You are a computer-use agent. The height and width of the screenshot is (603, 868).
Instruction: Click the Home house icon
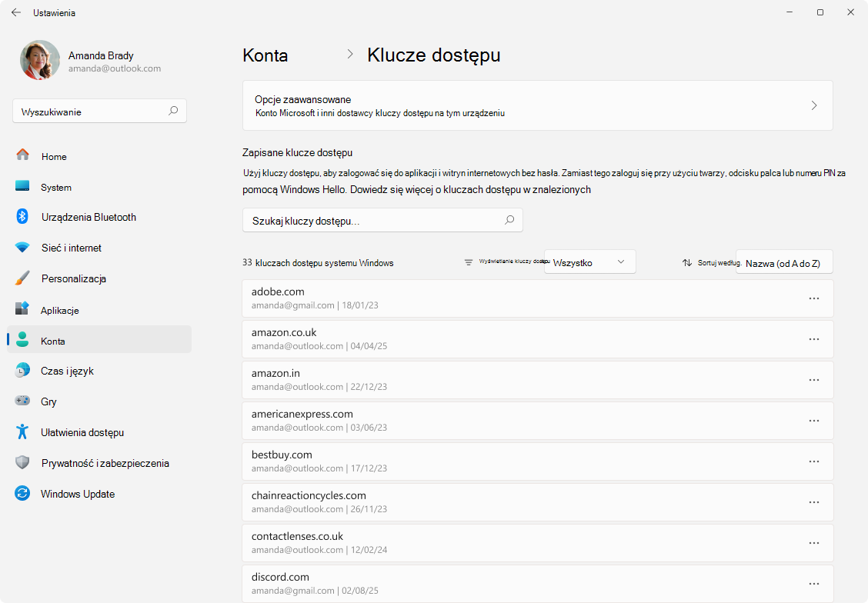point(22,155)
